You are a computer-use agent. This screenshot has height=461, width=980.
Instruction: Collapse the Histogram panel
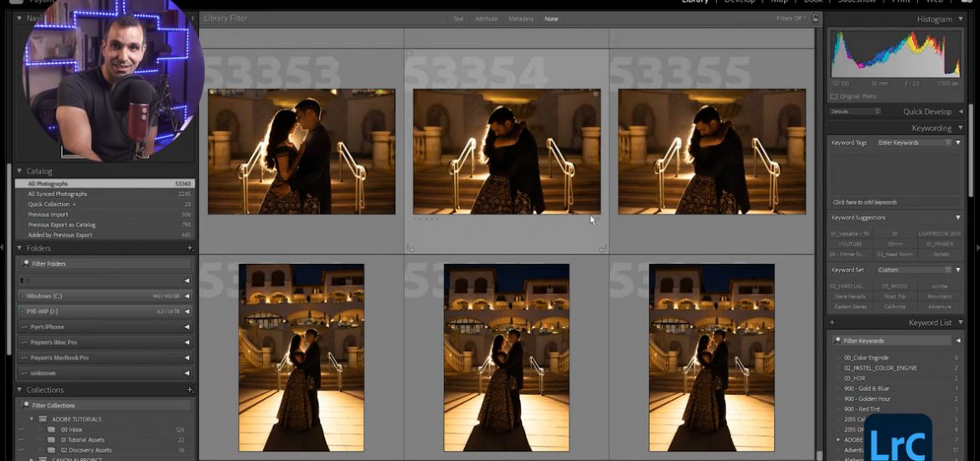pyautogui.click(x=961, y=19)
